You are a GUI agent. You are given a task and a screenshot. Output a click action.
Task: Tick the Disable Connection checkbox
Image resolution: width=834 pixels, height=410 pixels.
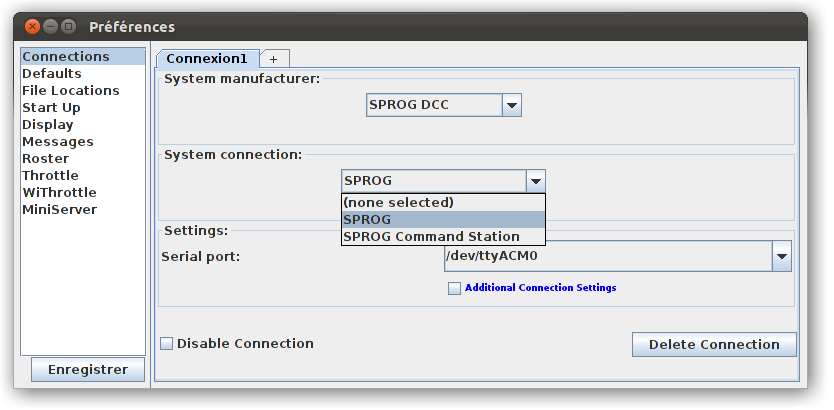tap(166, 344)
